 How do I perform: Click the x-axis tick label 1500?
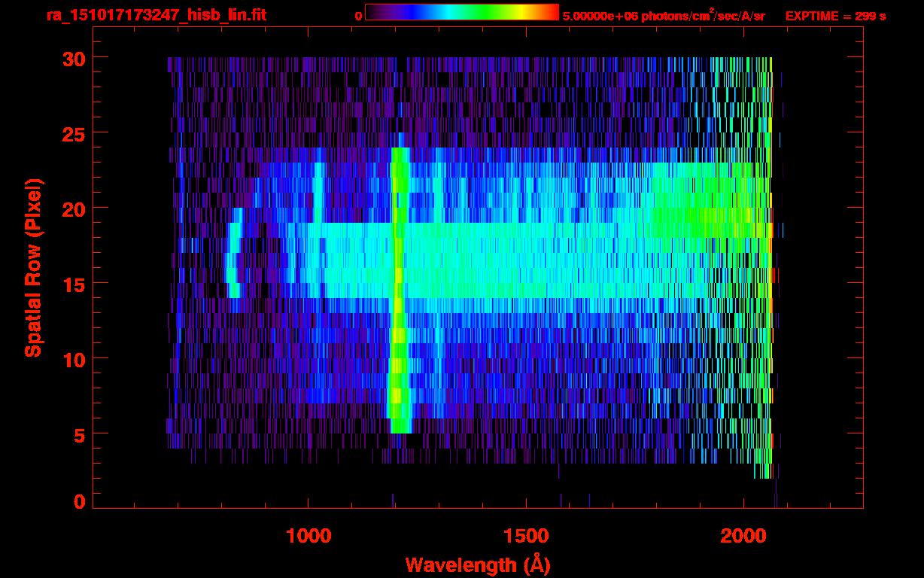(526, 536)
